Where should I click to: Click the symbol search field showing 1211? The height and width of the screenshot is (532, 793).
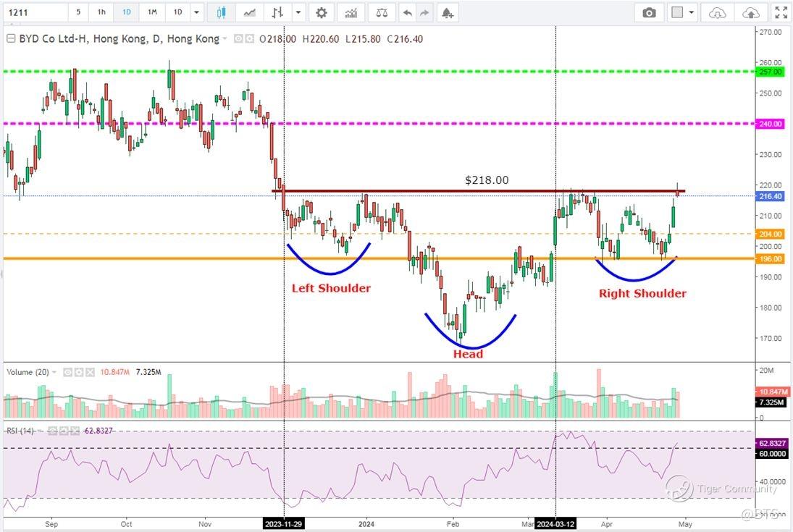coord(35,12)
